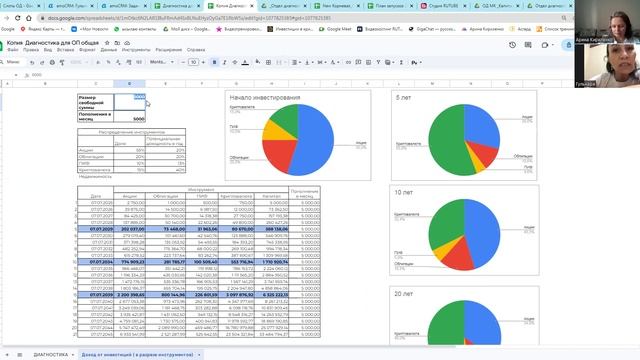Select the Пополнение в месяц value 5000
Screen dimensions: 640x360
(x=129, y=117)
